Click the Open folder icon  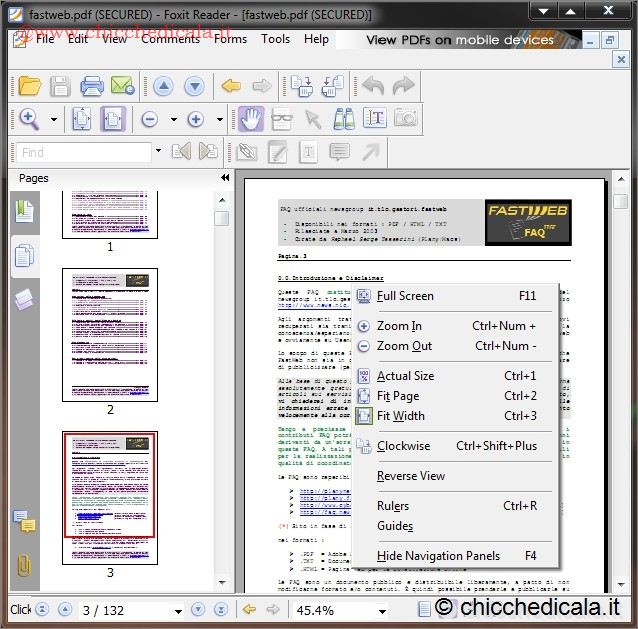tap(29, 86)
